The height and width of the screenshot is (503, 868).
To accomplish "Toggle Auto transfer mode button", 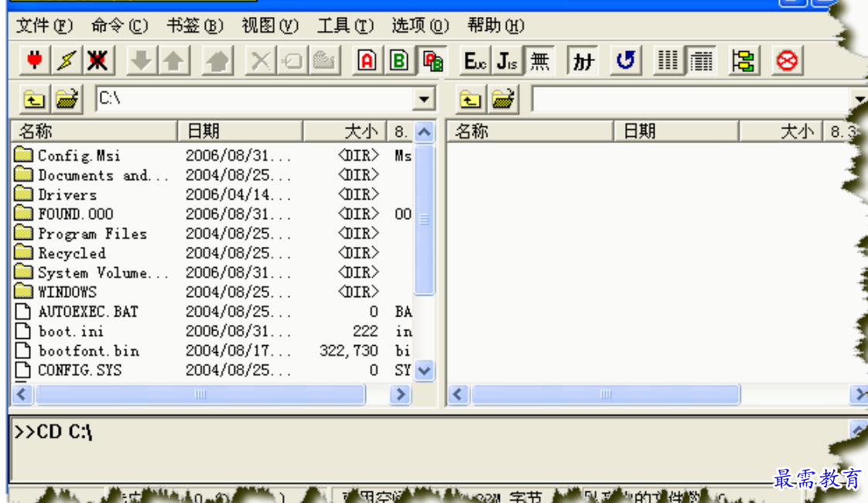I will 432,60.
